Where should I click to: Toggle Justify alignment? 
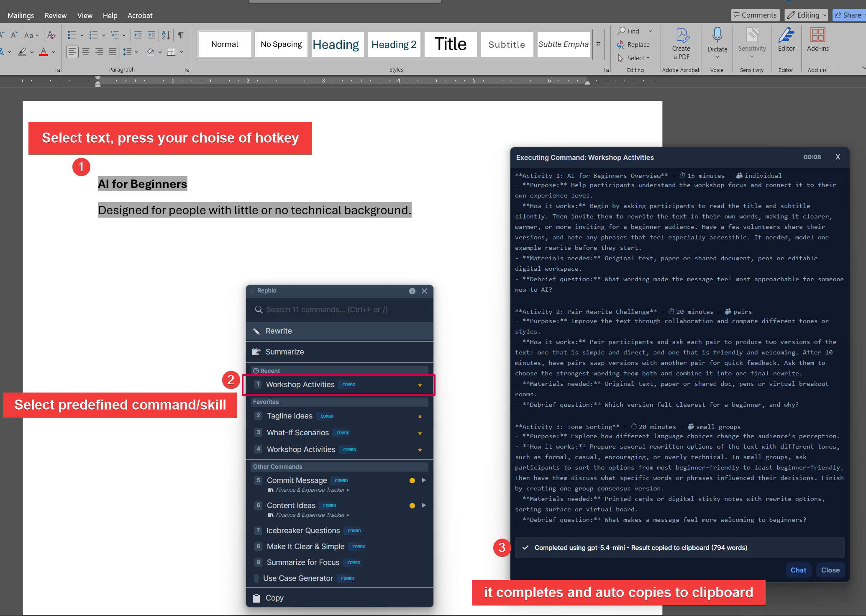(113, 52)
